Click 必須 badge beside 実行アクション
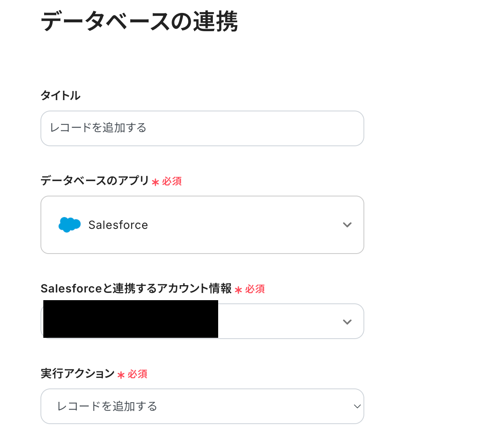Screen dimensions: 493x448 coord(138,374)
